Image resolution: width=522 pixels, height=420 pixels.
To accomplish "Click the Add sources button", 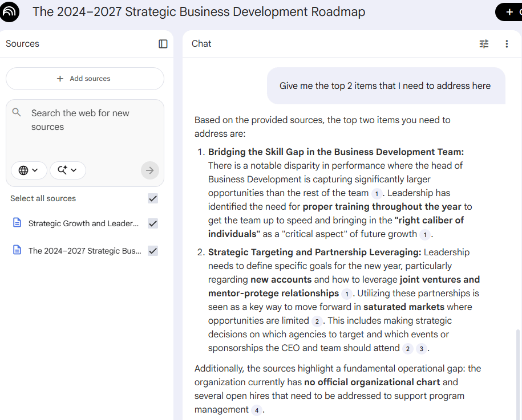I will (x=84, y=79).
